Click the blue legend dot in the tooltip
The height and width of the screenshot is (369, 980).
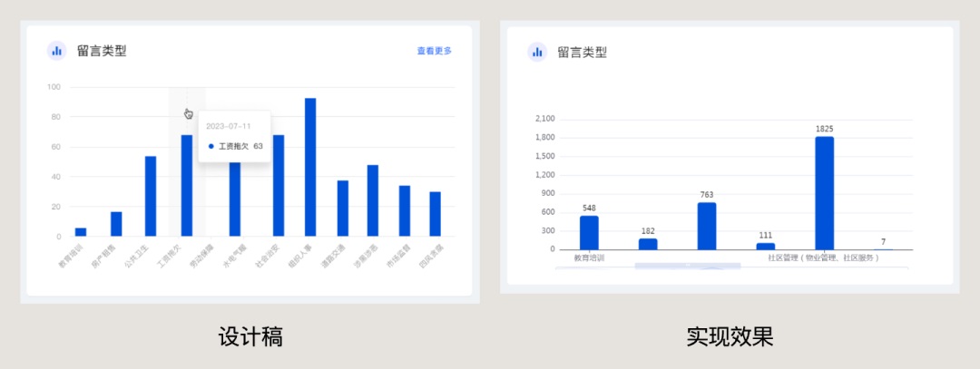(211, 146)
